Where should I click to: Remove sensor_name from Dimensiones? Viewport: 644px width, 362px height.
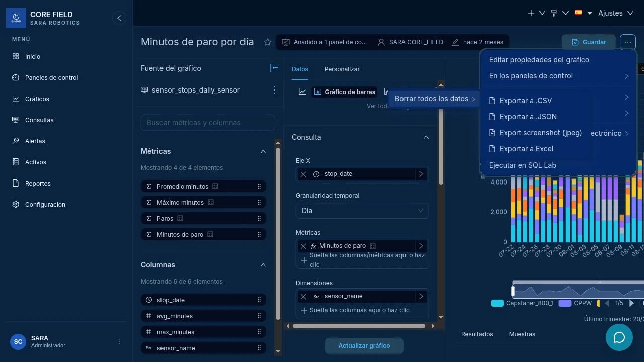(303, 297)
